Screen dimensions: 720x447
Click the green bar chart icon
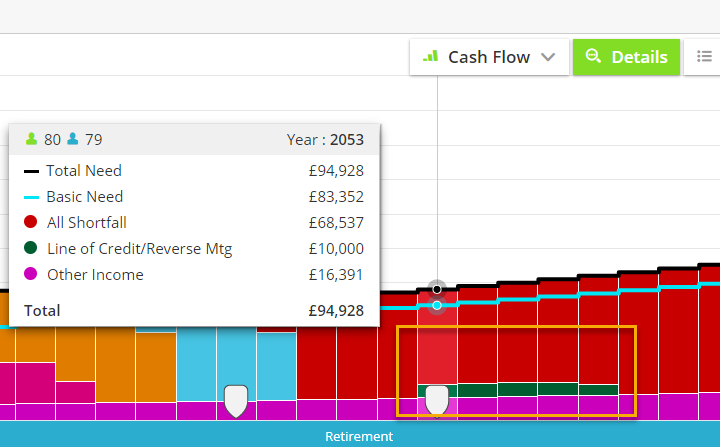431,57
